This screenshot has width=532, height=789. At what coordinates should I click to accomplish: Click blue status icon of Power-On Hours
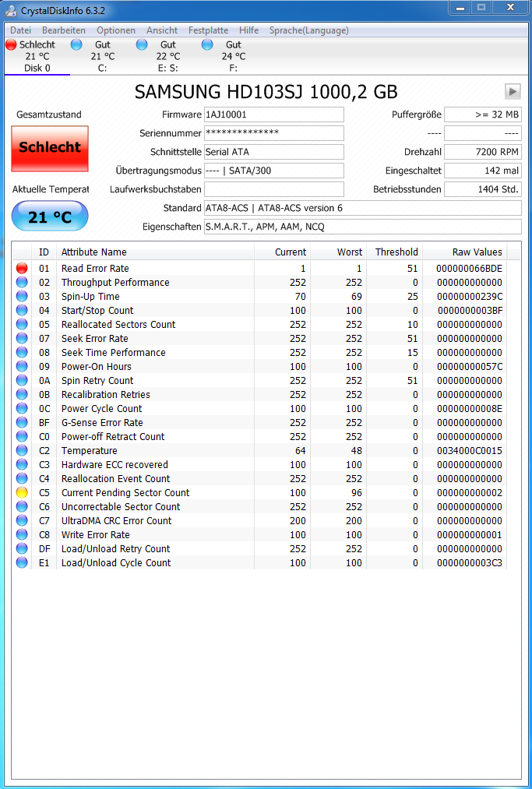(x=22, y=366)
